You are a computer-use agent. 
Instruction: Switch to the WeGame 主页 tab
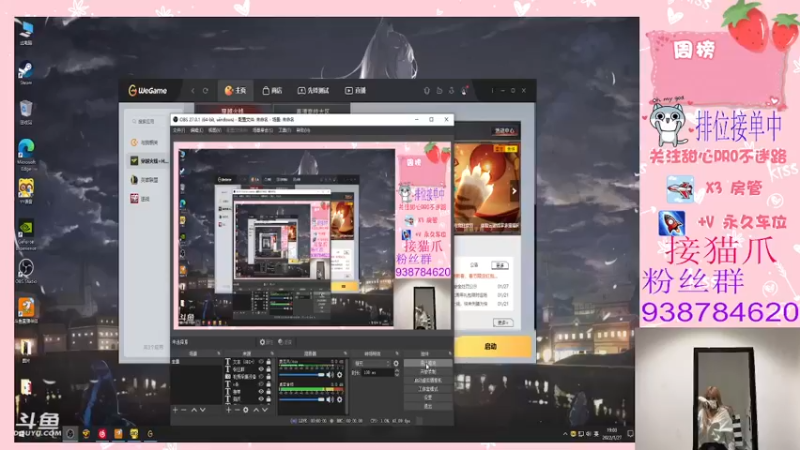[x=235, y=91]
